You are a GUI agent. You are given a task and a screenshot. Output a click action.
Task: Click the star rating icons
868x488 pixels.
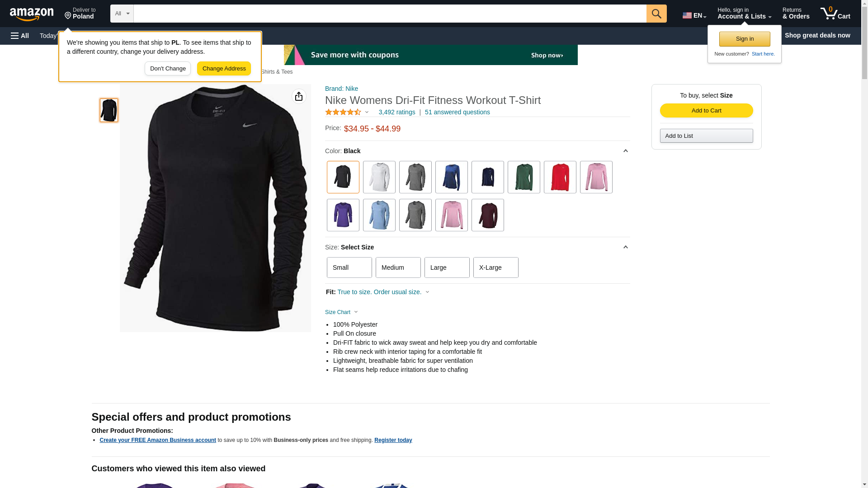pyautogui.click(x=343, y=112)
